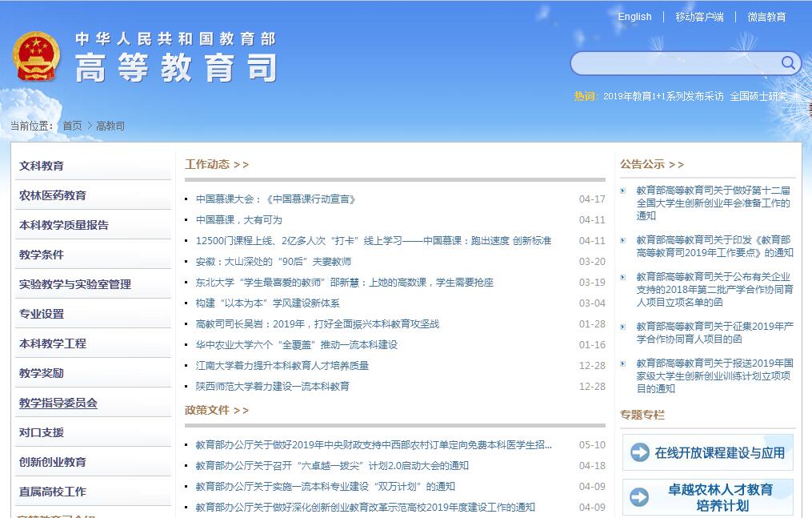Switch to the English version link
The image size is (812, 518).
(634, 17)
